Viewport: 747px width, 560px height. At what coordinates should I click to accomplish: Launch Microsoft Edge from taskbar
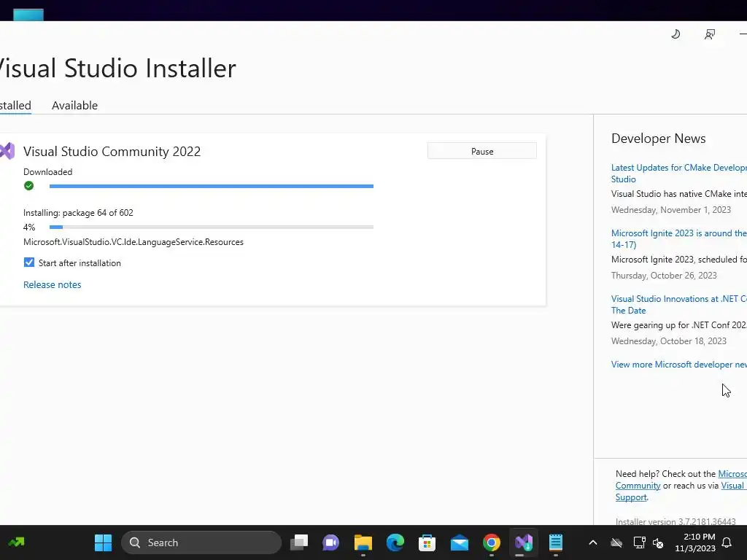point(395,542)
